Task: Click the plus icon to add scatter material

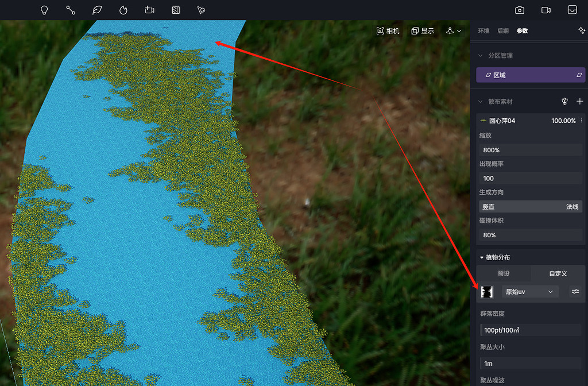Action: point(579,101)
